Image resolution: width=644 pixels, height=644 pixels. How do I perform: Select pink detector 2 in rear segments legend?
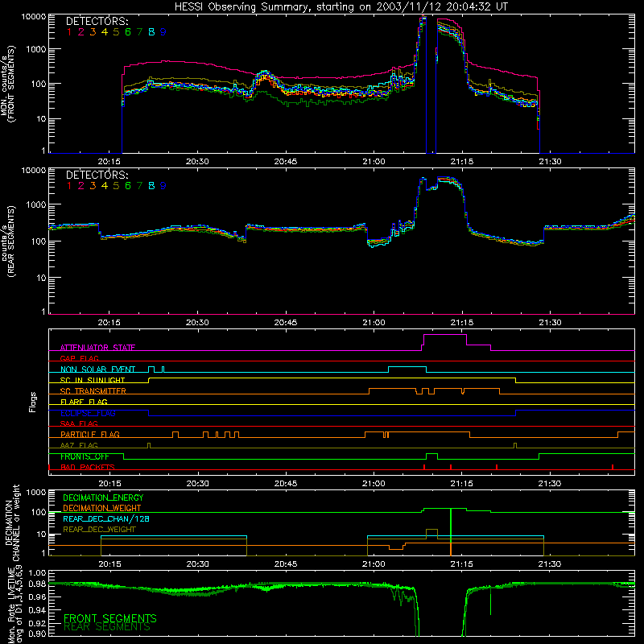click(81, 186)
